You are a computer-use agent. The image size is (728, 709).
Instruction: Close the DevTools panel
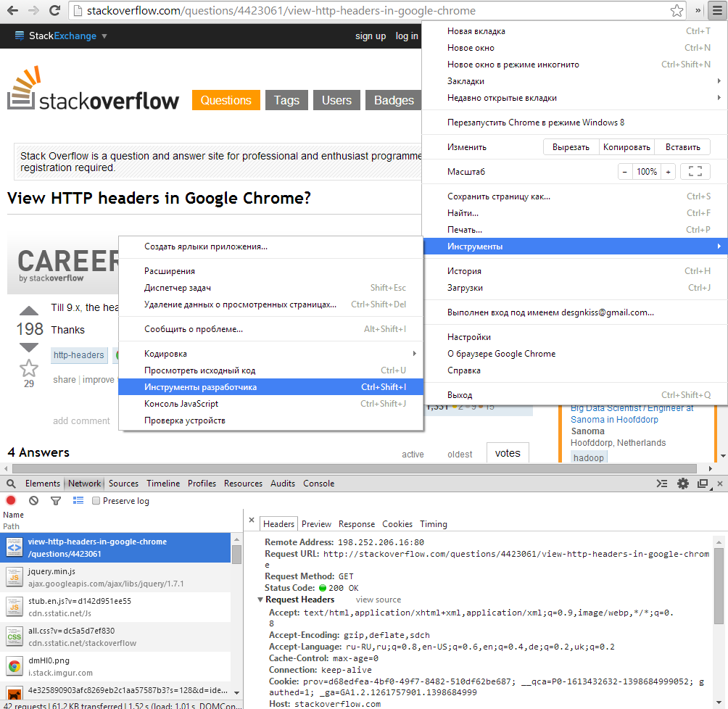tap(719, 484)
